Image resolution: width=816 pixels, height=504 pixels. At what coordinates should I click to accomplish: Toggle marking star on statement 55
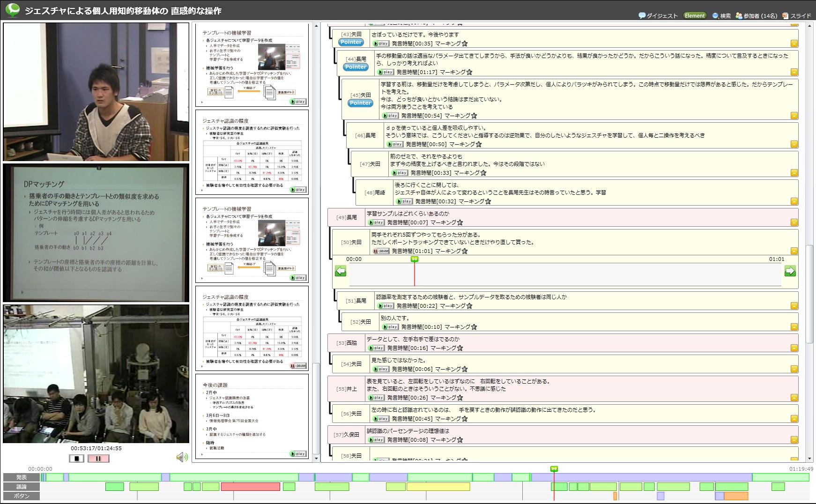[x=460, y=398]
